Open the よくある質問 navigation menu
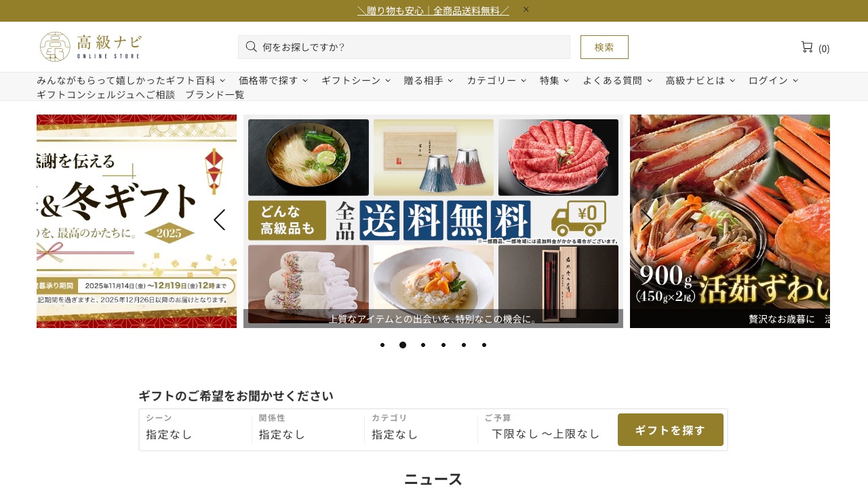 (617, 80)
